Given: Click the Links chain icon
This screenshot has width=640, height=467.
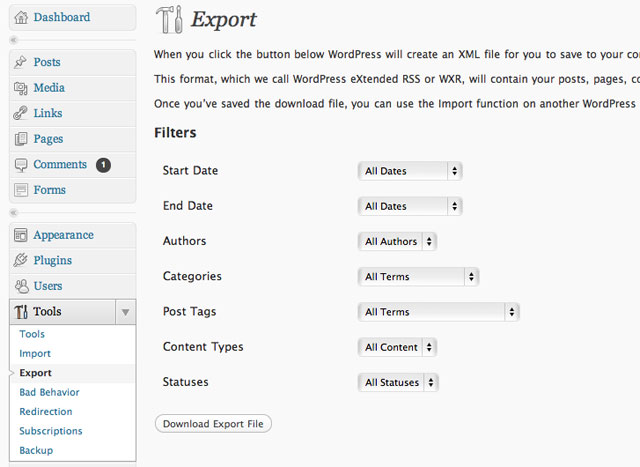Looking at the screenshot, I should [x=20, y=113].
